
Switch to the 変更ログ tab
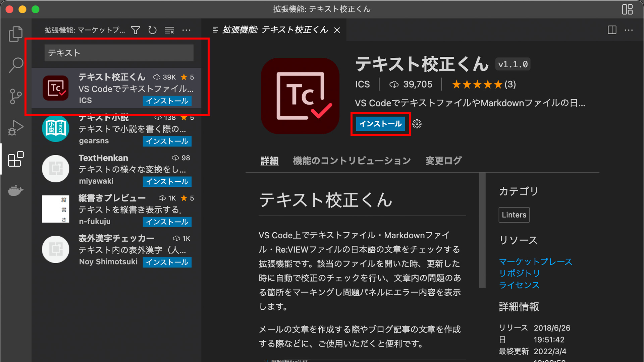click(x=443, y=161)
